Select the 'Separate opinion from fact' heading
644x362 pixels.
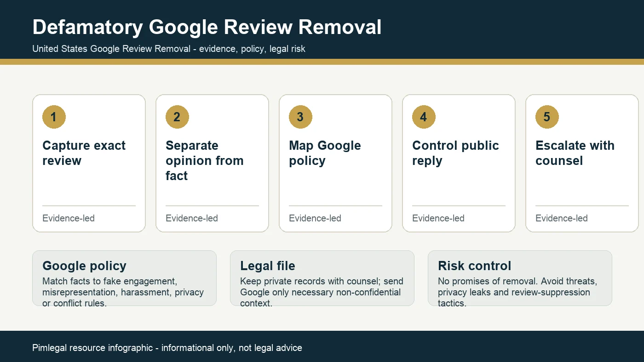click(x=205, y=161)
